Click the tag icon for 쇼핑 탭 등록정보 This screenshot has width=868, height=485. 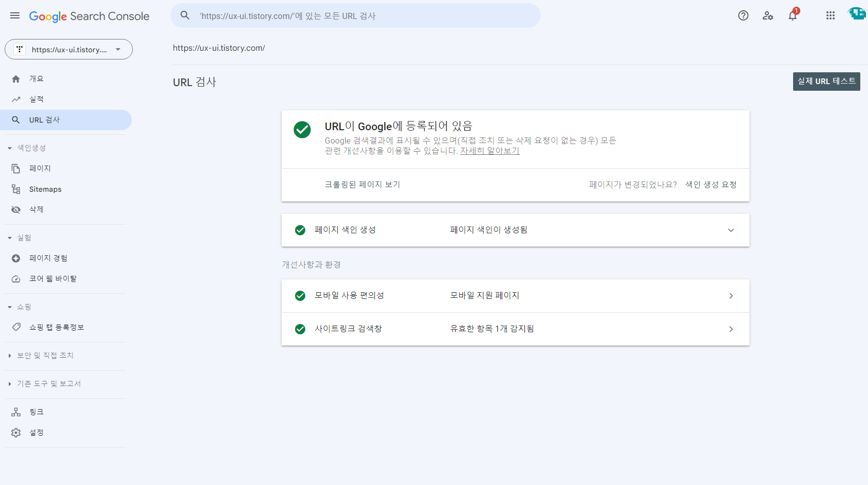[16, 327]
